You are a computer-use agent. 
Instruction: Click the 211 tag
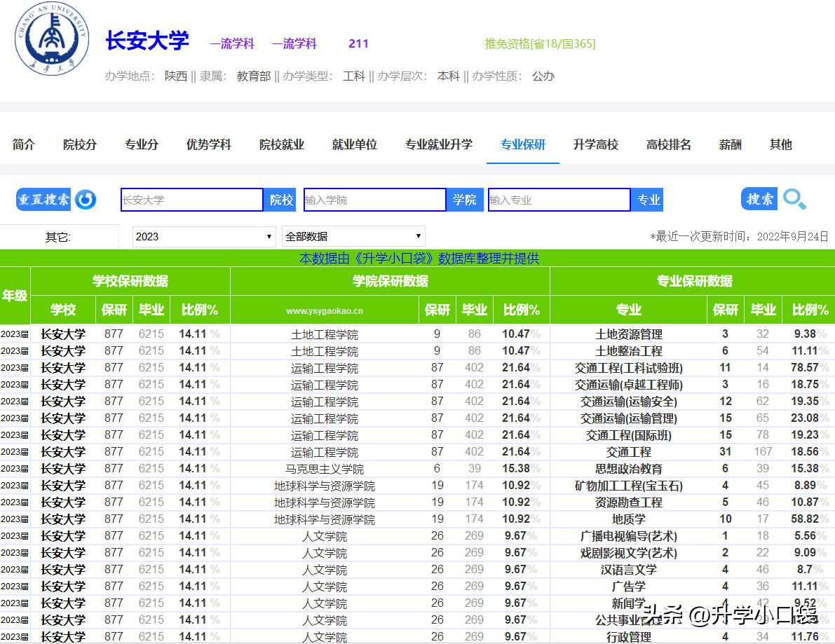(x=358, y=43)
